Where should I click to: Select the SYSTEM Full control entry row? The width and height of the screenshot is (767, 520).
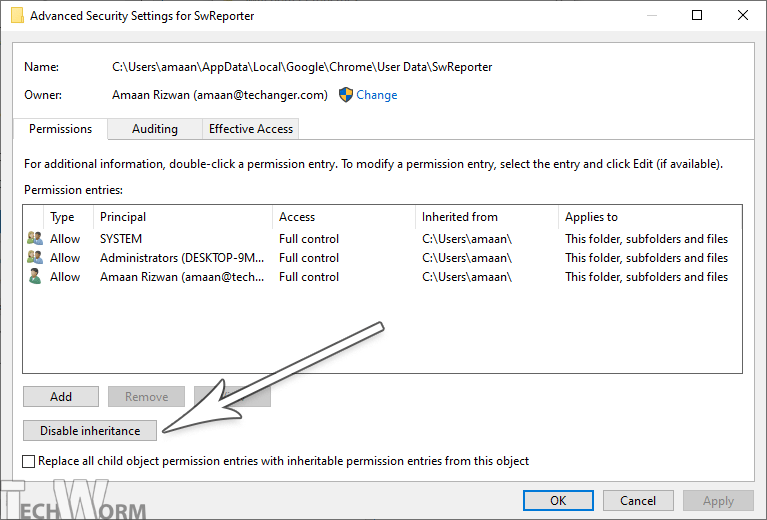pyautogui.click(x=300, y=239)
